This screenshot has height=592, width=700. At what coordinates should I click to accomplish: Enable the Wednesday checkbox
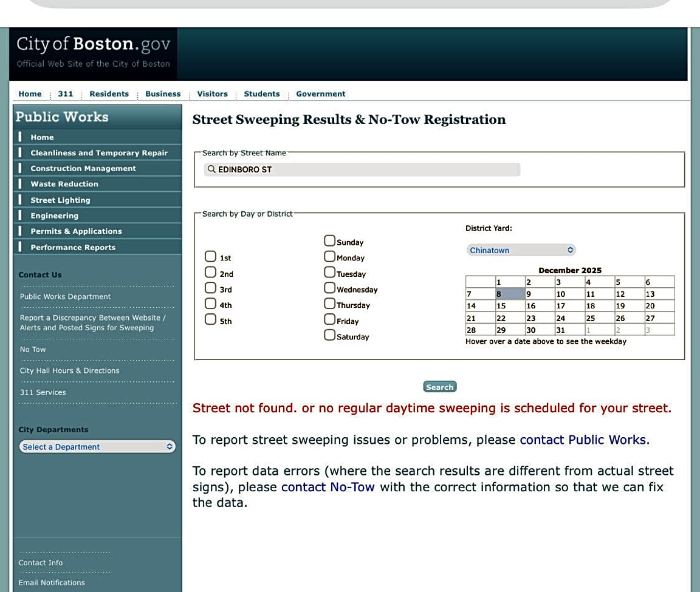click(x=329, y=288)
